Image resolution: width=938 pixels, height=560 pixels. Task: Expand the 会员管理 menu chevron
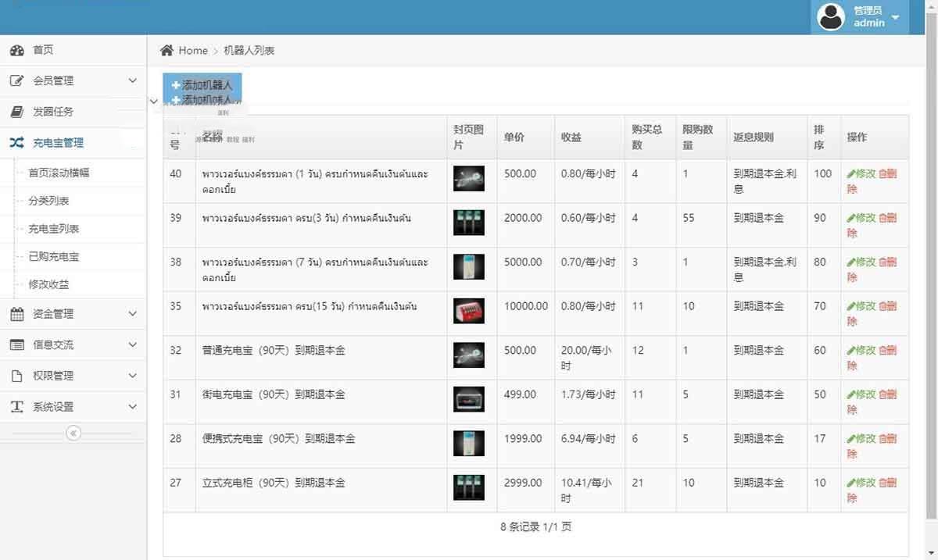(x=132, y=81)
